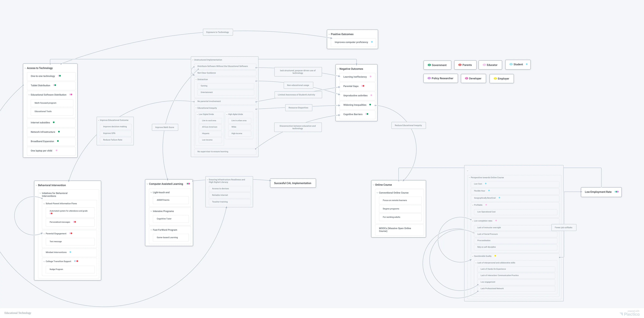Select the Exposure to Technology label
The image size is (644, 318).
pos(217,32)
